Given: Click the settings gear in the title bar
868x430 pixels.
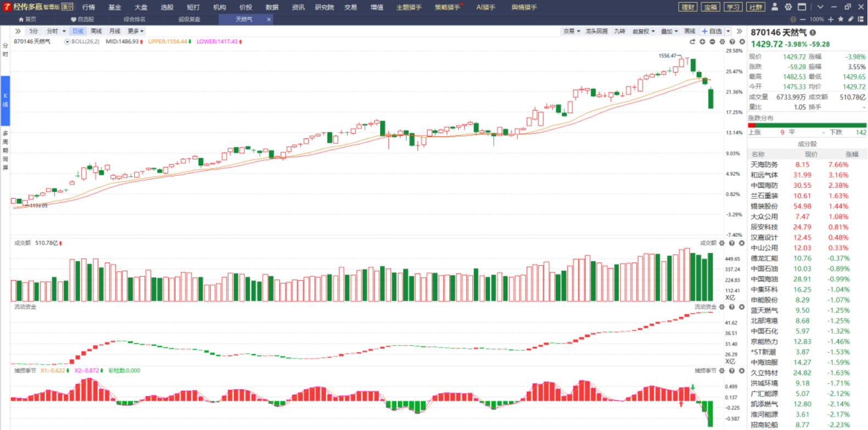Looking at the screenshot, I should click(x=788, y=7).
